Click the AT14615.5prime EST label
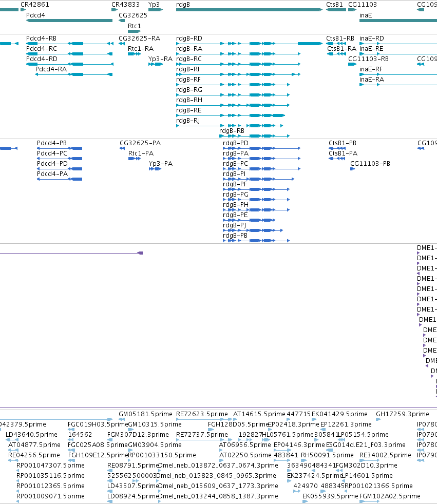The width and height of the screenshot is (437, 504). tap(259, 414)
